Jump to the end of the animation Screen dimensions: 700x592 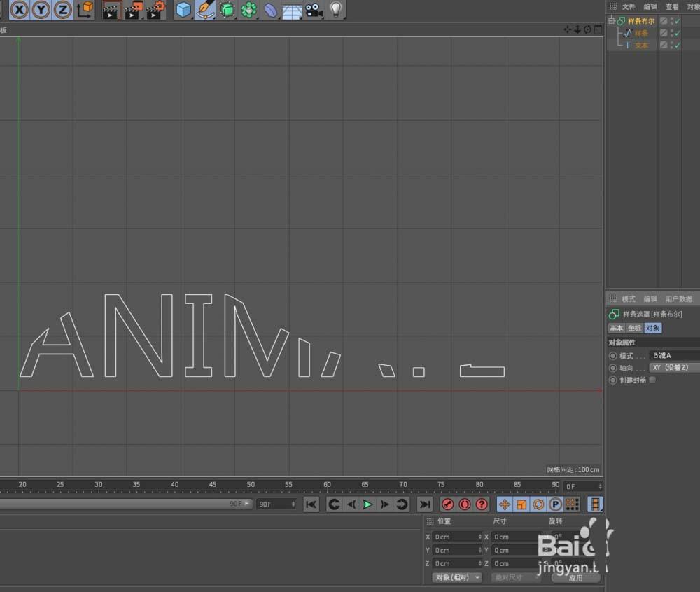pos(424,504)
